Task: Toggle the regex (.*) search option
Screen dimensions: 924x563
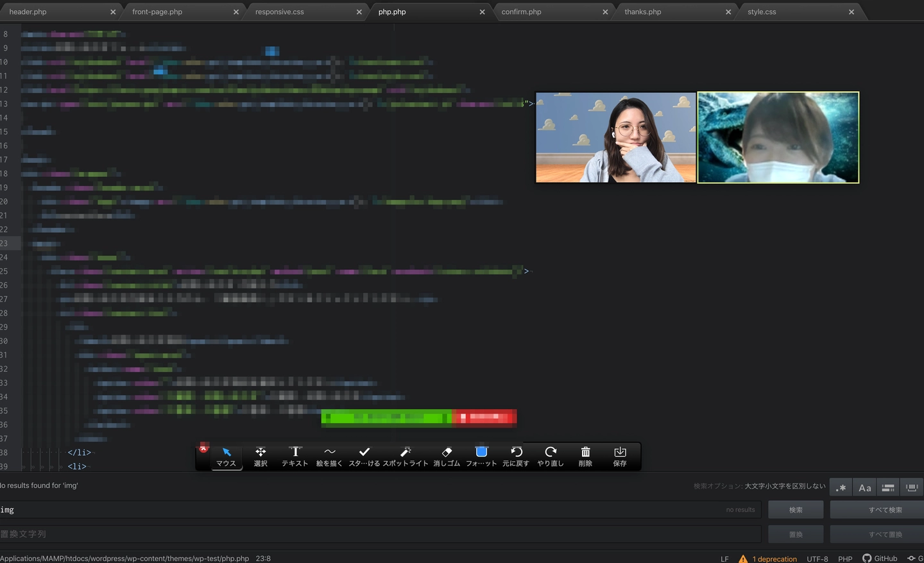Action: click(x=841, y=487)
